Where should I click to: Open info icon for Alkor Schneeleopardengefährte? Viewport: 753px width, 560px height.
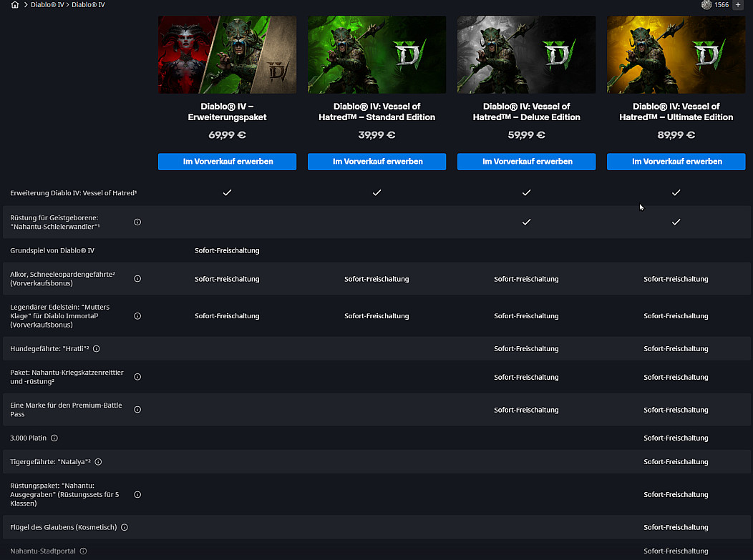137,279
